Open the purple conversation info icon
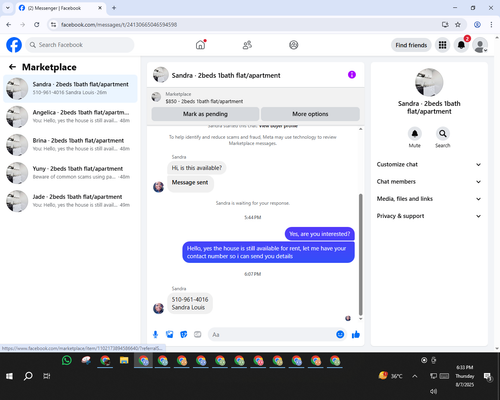Screen dimensions: 500x400 click(x=352, y=75)
